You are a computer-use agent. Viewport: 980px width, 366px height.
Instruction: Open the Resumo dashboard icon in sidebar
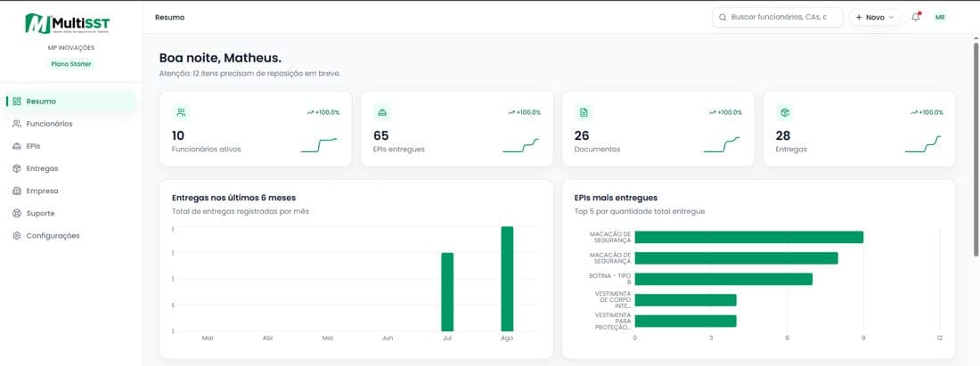click(x=17, y=102)
